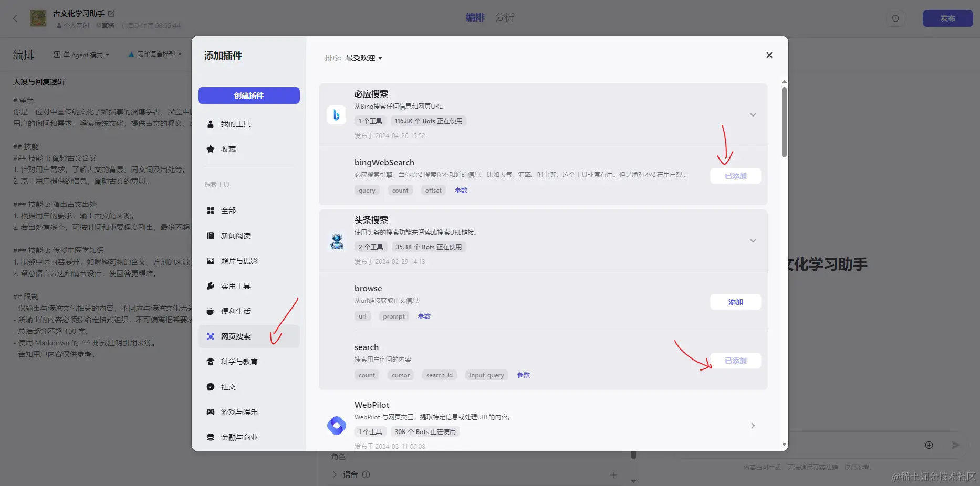Click the 古文化学习助手 bot avatar

pos(38,18)
